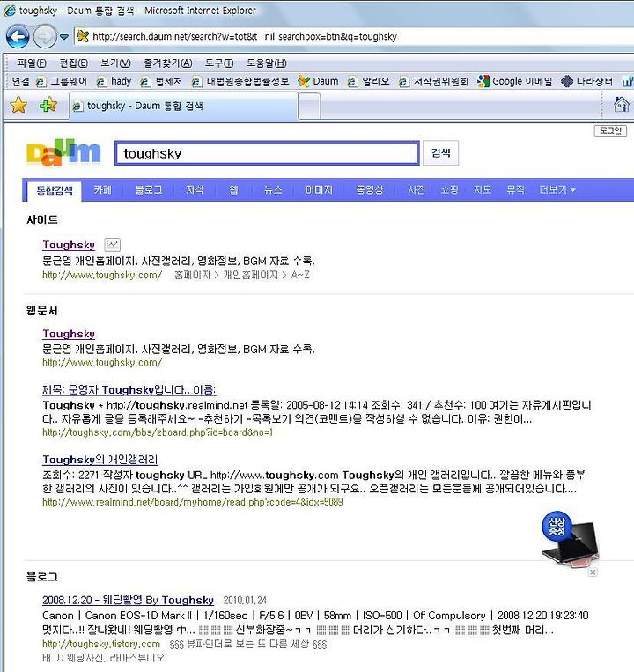Switch to the 쇼핑 search tab
Viewport: 634px width, 672px height.
coord(449,190)
